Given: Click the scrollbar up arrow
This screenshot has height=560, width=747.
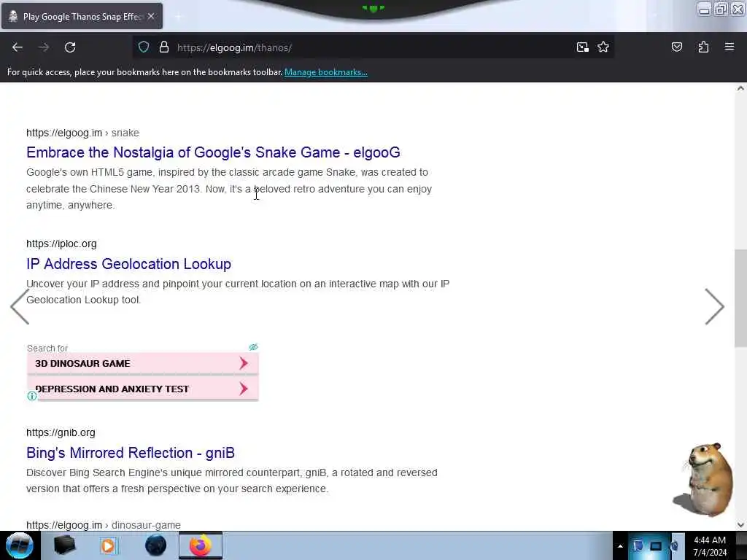Looking at the screenshot, I should pyautogui.click(x=740, y=88).
